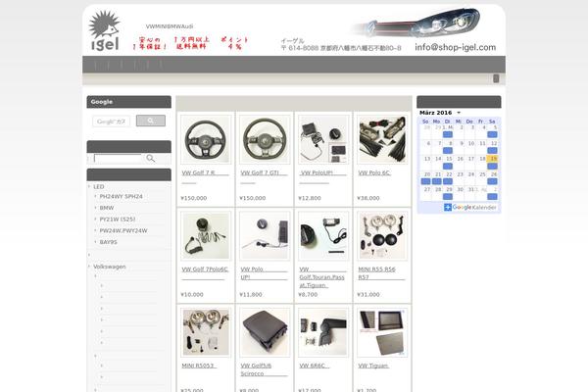Open the BMW subcategory
The width and height of the screenshot is (588, 392).
(107, 208)
